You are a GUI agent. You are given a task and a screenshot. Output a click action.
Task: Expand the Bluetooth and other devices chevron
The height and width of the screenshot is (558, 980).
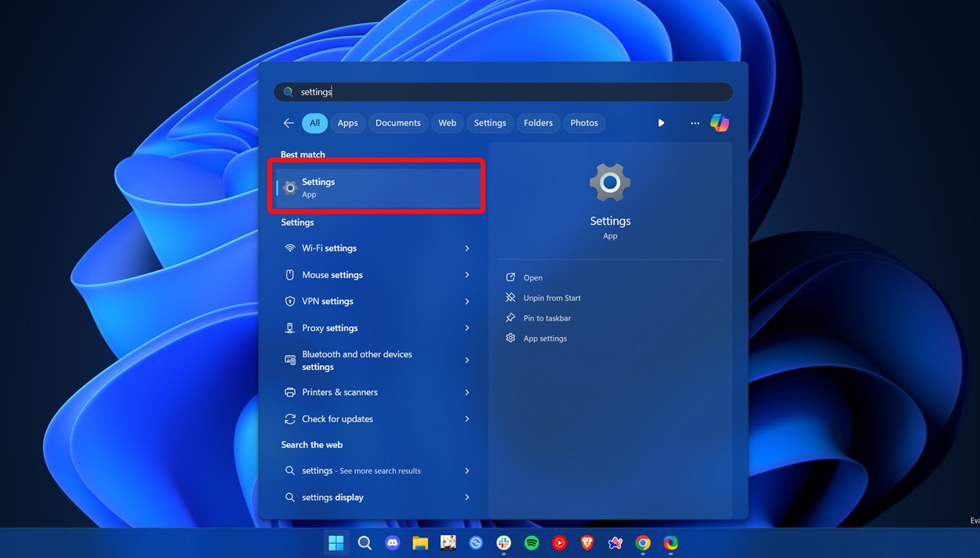click(x=466, y=361)
